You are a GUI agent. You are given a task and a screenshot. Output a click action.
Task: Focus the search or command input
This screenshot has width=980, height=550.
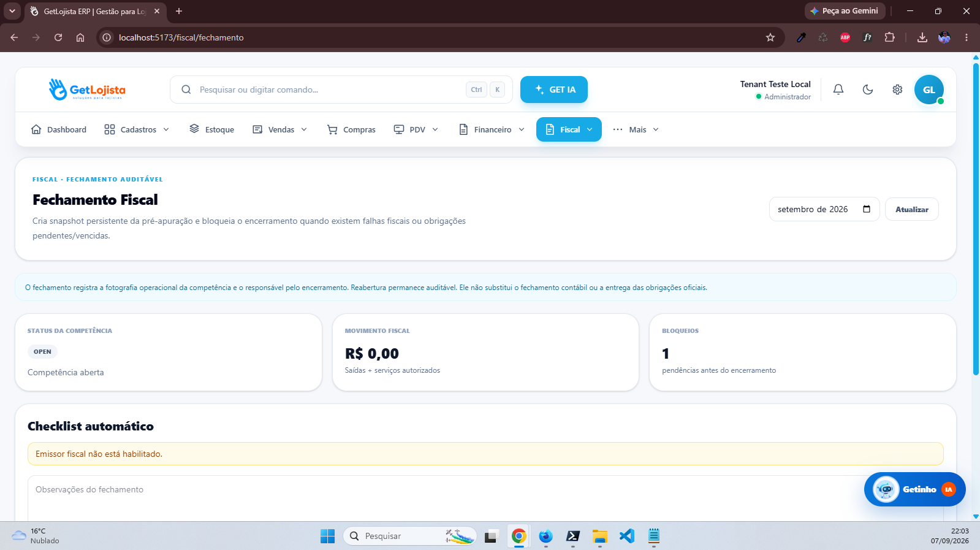pos(341,90)
